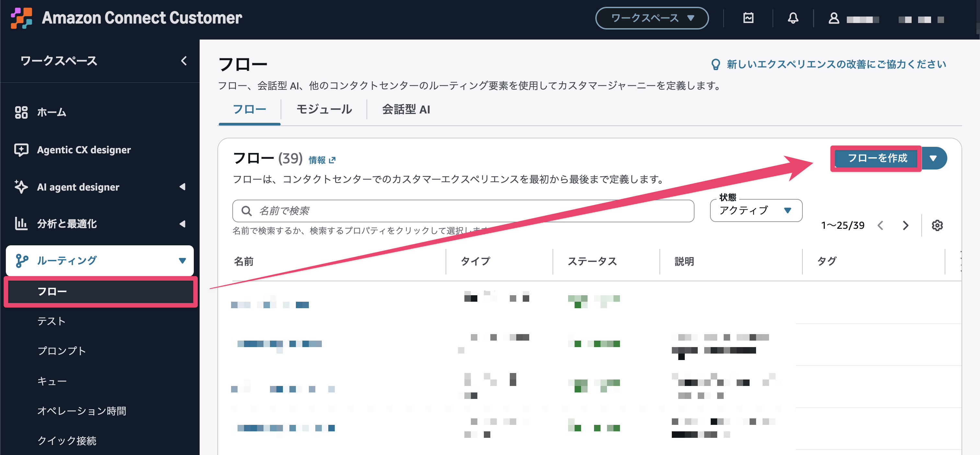This screenshot has height=455, width=980.
Task: Open the ワークスペース dropdown in header
Action: 652,18
